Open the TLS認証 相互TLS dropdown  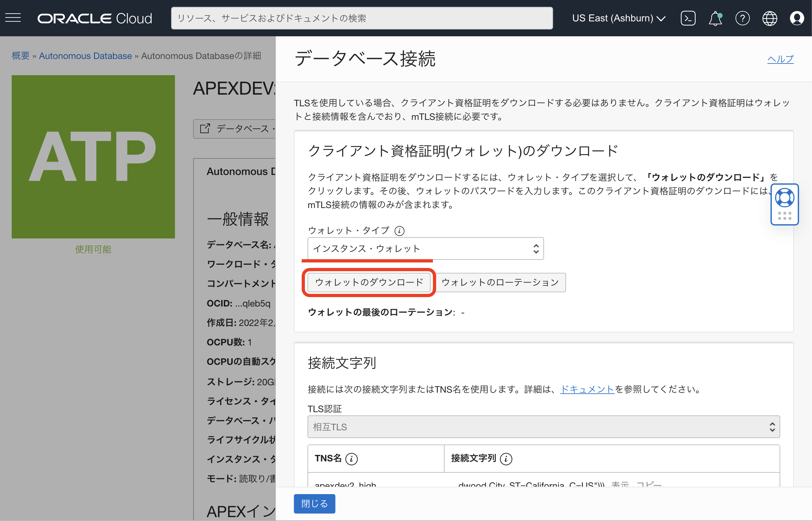click(543, 427)
